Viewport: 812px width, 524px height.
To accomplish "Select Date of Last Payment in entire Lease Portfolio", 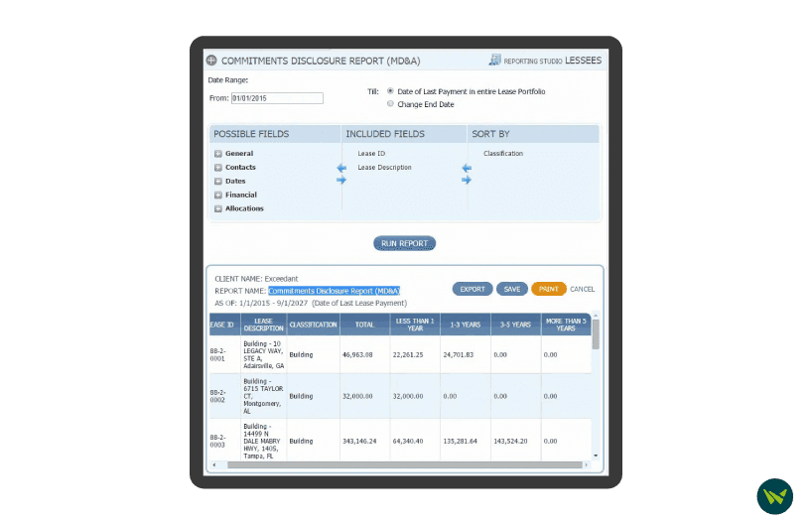I will click(390, 91).
